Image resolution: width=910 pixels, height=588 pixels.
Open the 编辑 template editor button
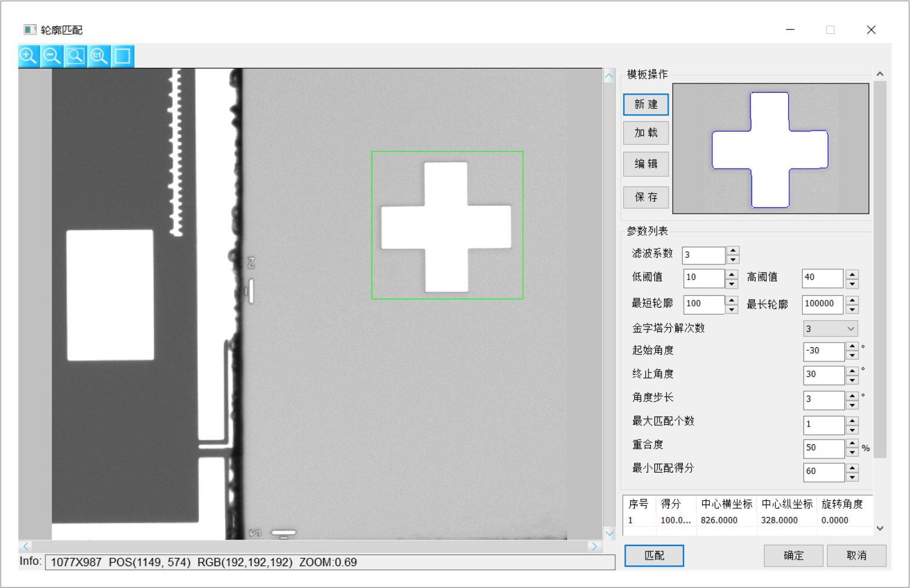coord(646,164)
